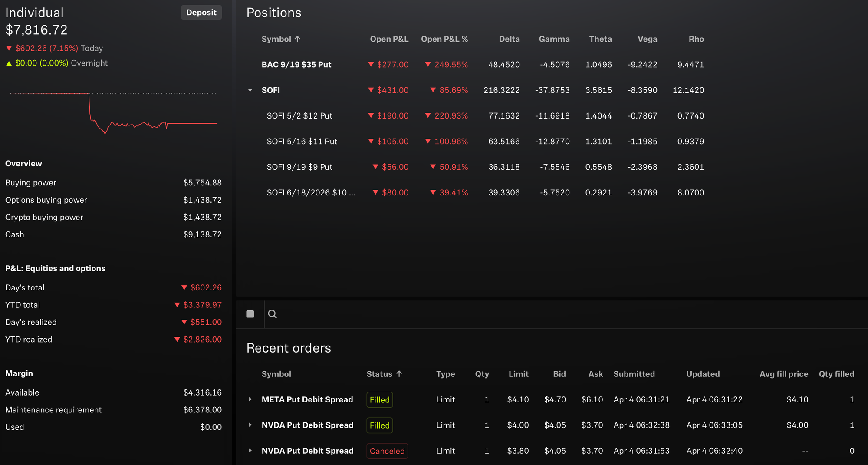868x465 pixels.
Task: Sort positions by the Symbol column header
Action: 281,39
